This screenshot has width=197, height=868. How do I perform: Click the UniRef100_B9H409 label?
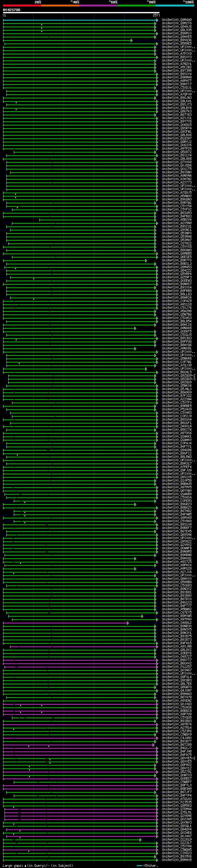click(177, 860)
